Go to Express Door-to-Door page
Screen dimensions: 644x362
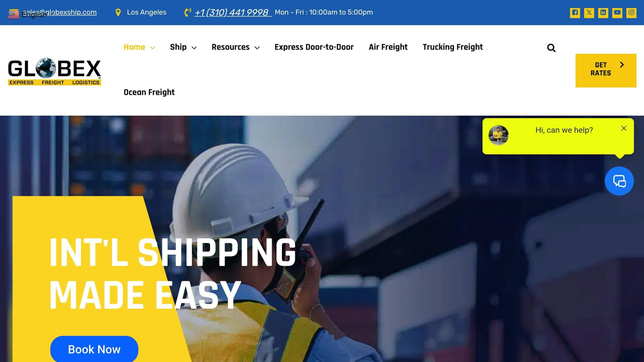(x=314, y=47)
